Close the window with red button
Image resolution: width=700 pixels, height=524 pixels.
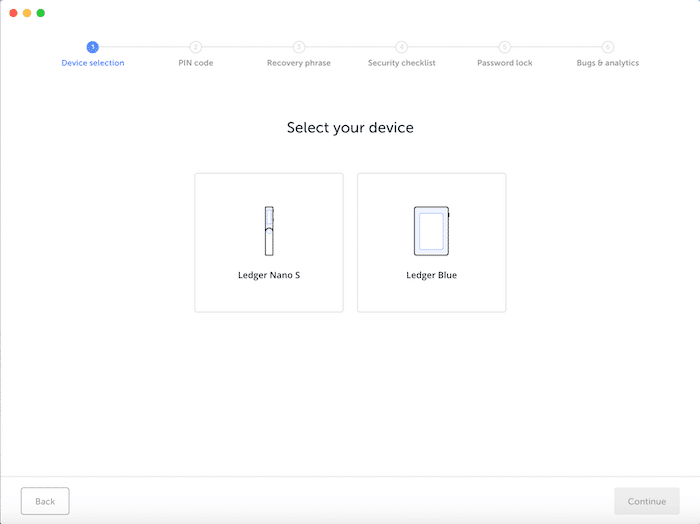click(13, 13)
